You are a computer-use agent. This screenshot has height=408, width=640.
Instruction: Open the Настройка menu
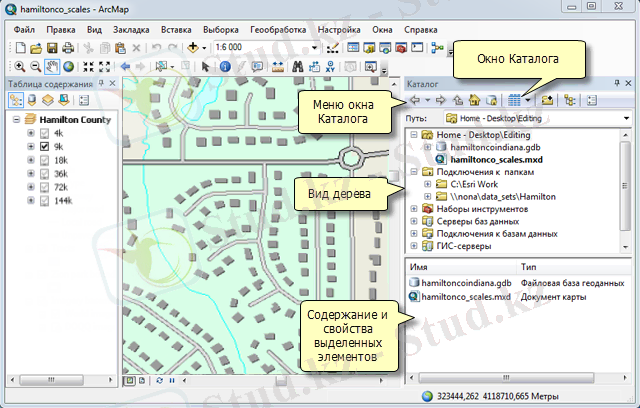(339, 30)
